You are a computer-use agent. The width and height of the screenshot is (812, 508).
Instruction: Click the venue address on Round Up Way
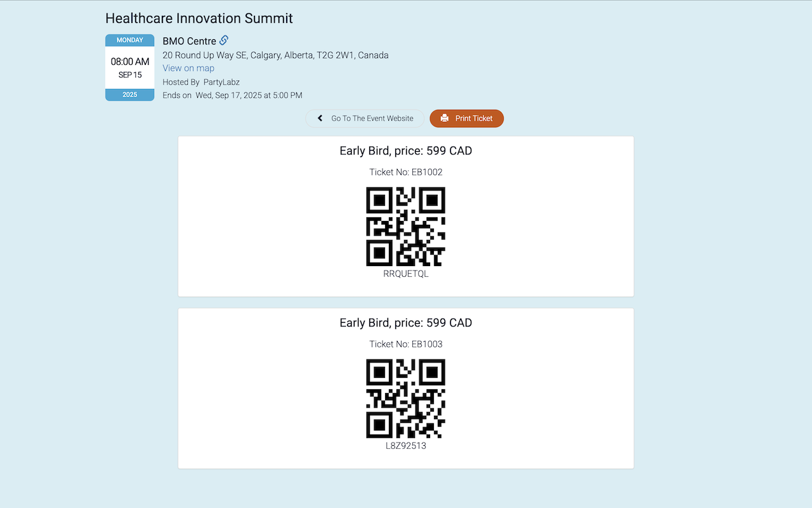coord(275,55)
